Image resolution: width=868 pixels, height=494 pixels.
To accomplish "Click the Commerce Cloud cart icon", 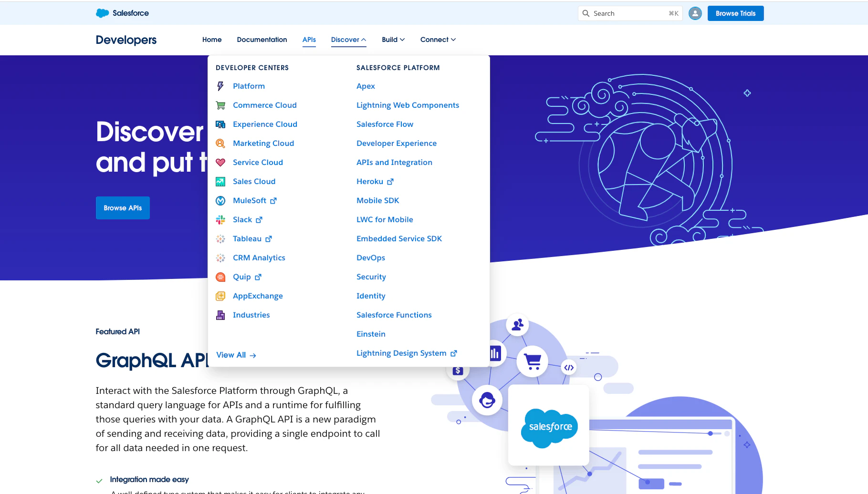I will tap(220, 105).
